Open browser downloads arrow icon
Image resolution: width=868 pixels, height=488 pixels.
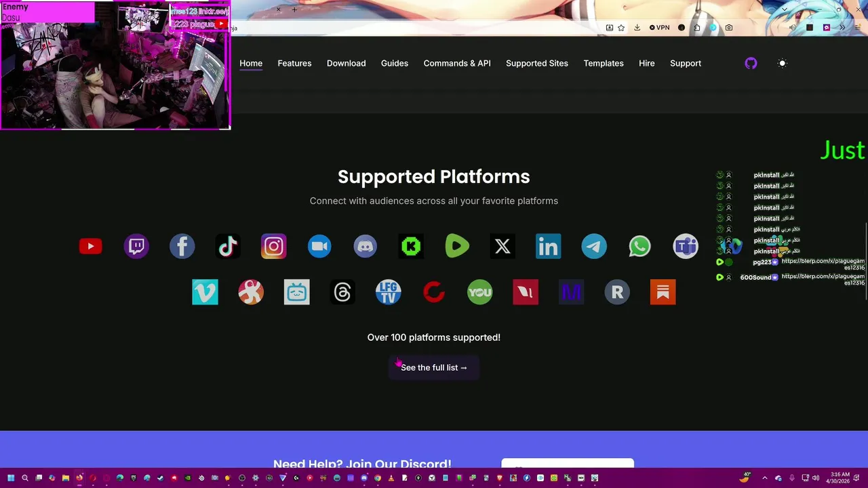637,28
